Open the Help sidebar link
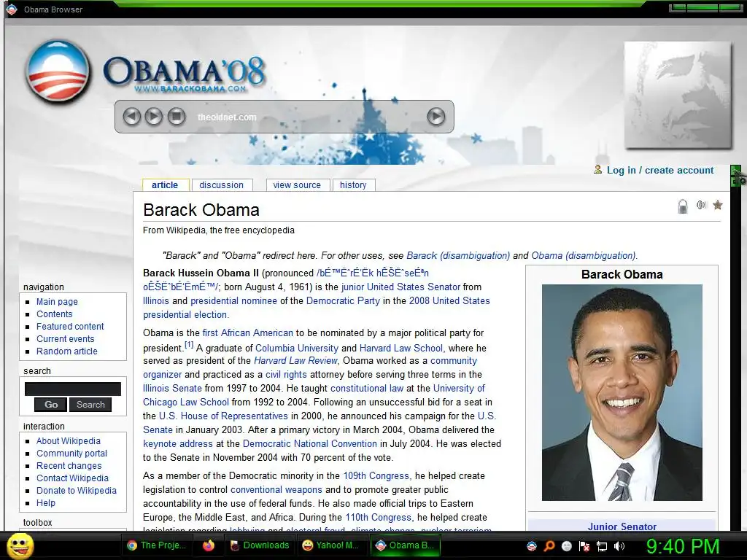The image size is (747, 560). 46,503
